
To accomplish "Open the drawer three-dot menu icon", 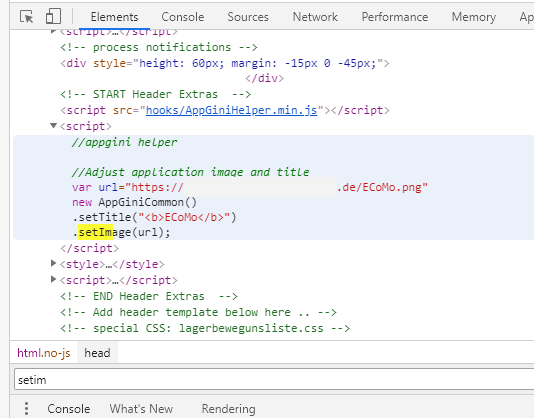I will [26, 408].
